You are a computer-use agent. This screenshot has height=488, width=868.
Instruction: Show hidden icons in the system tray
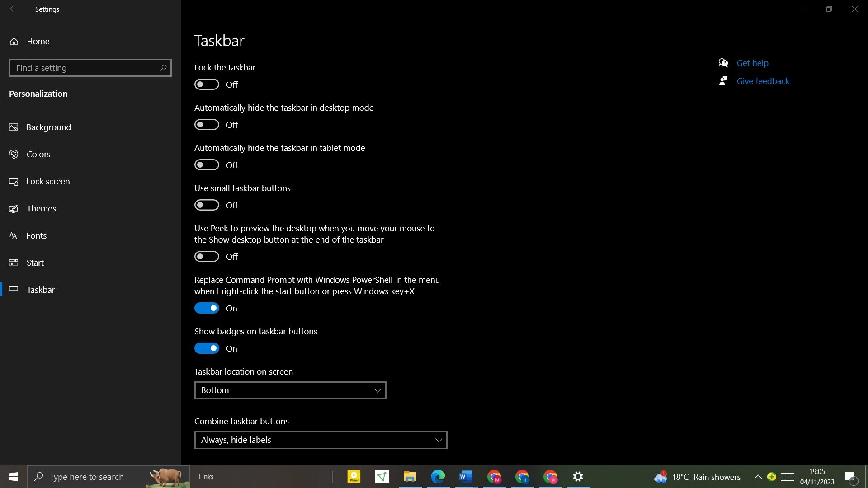pyautogui.click(x=758, y=477)
